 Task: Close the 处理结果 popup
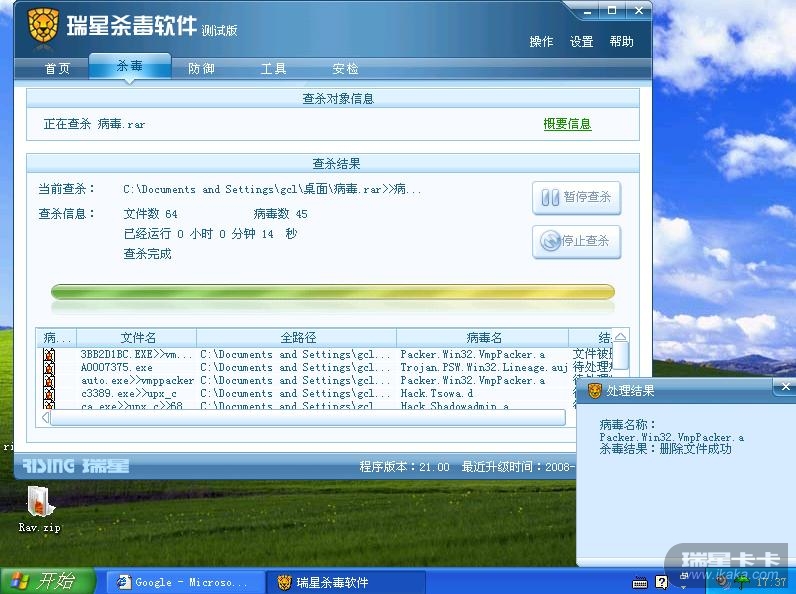point(785,387)
